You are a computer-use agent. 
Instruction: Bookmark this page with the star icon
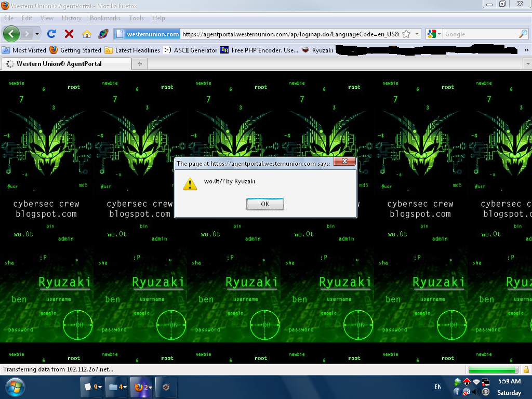click(406, 34)
